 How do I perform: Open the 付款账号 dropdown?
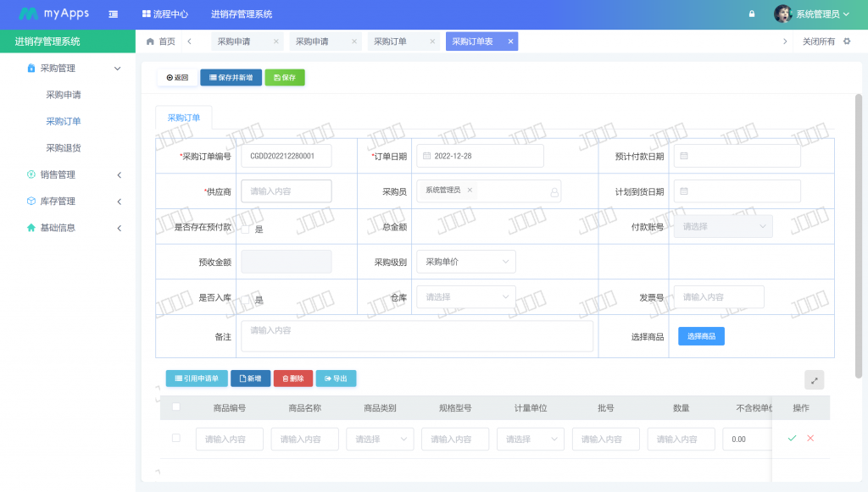(722, 226)
